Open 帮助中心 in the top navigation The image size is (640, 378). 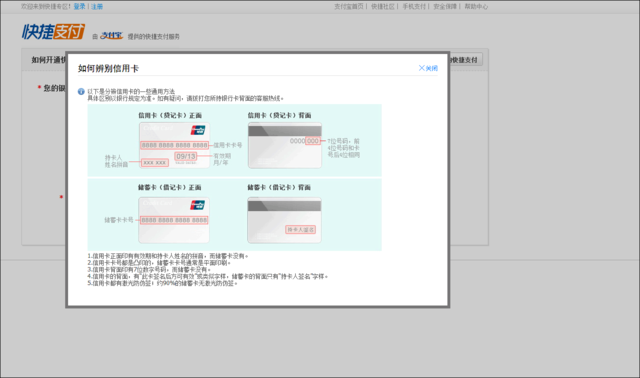pos(476,7)
